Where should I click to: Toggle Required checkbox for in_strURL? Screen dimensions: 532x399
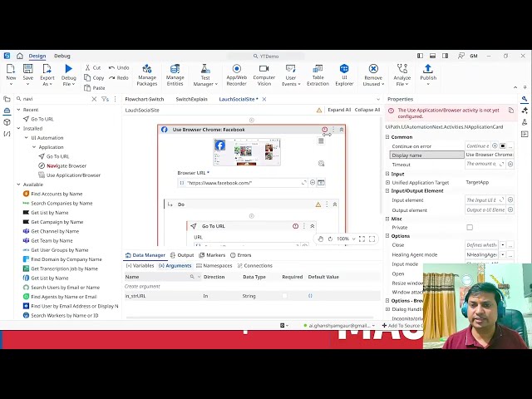tap(284, 296)
